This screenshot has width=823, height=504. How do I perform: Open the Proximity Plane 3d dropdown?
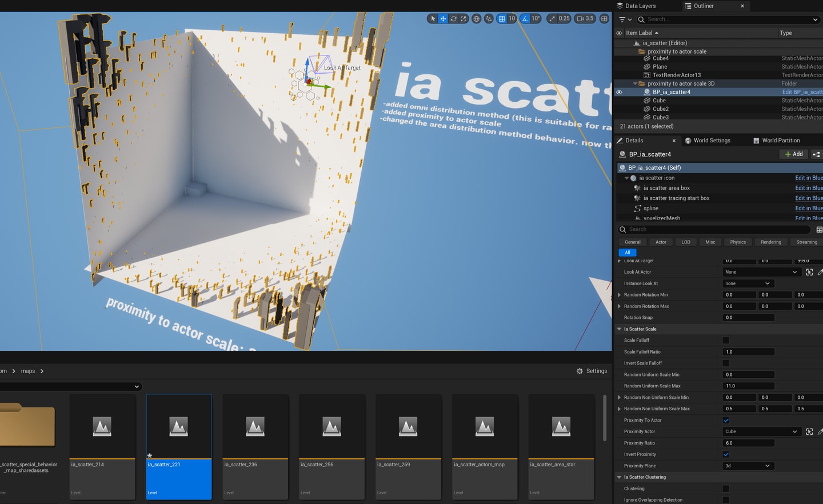click(748, 466)
